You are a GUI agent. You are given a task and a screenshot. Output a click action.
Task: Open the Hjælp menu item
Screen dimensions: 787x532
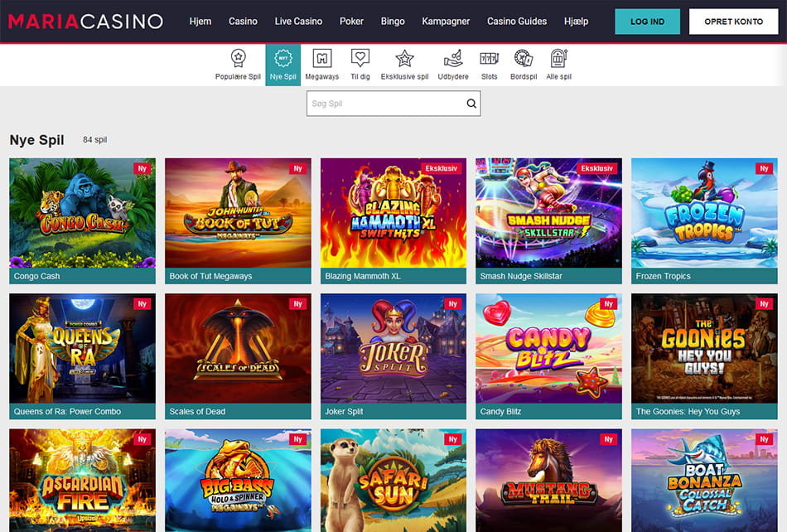[576, 21]
